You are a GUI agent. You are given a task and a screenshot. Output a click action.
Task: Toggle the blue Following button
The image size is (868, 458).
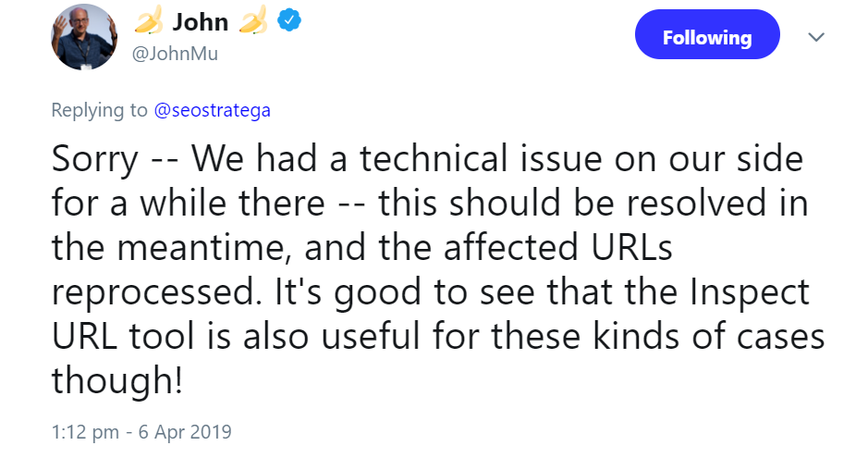[707, 38]
